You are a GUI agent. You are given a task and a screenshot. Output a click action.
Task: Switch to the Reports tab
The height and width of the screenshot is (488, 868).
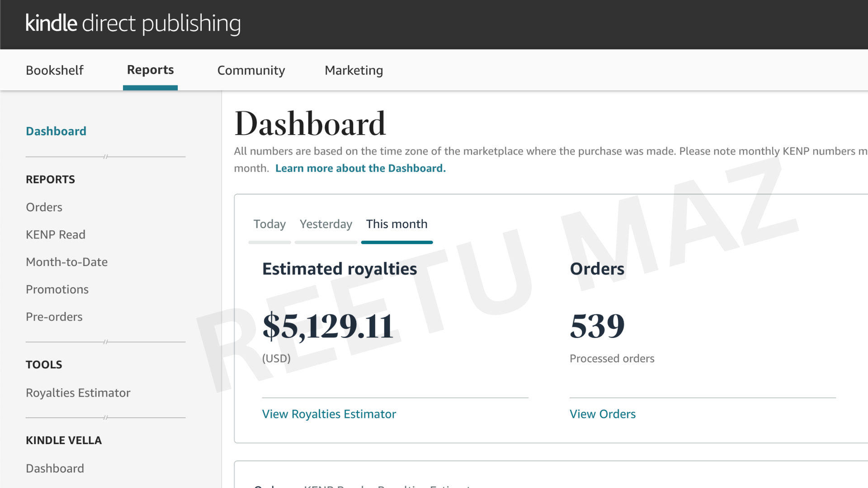click(150, 70)
